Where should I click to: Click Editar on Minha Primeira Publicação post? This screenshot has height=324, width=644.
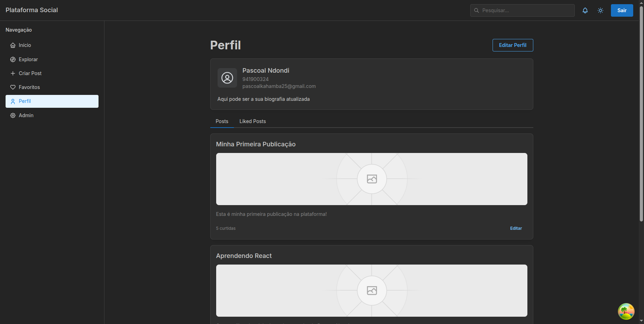pos(516,228)
